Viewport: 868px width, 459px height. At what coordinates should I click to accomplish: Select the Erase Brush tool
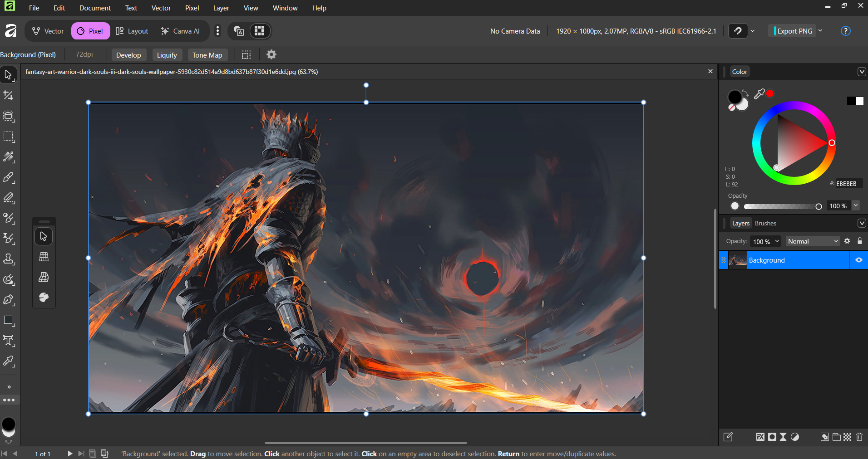(x=9, y=198)
